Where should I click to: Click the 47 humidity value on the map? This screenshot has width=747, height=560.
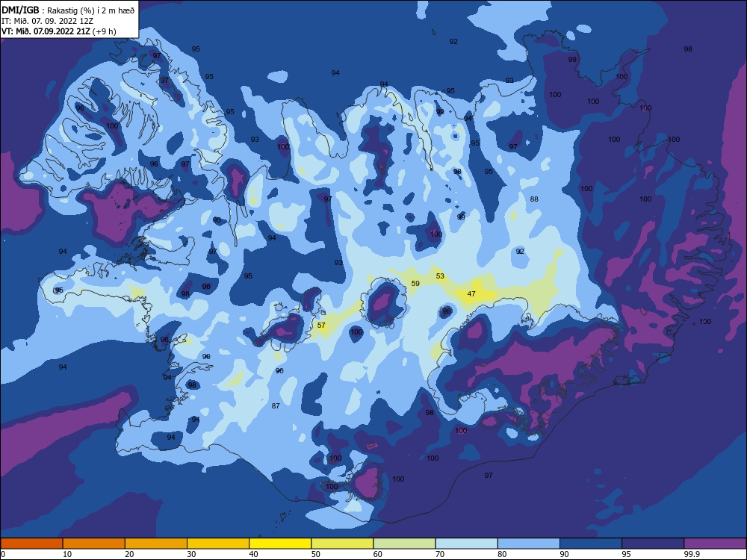[471, 293]
